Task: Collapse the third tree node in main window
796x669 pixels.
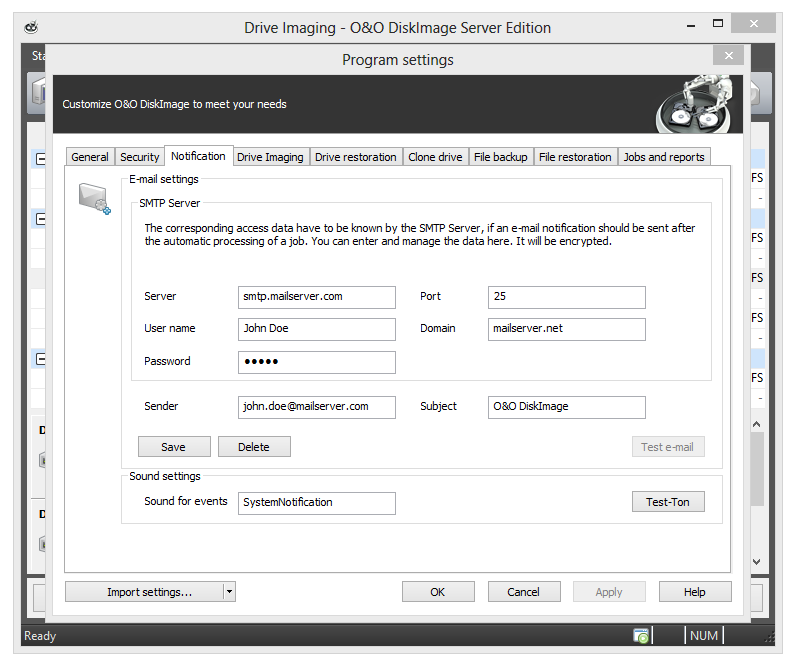Action: [x=41, y=359]
